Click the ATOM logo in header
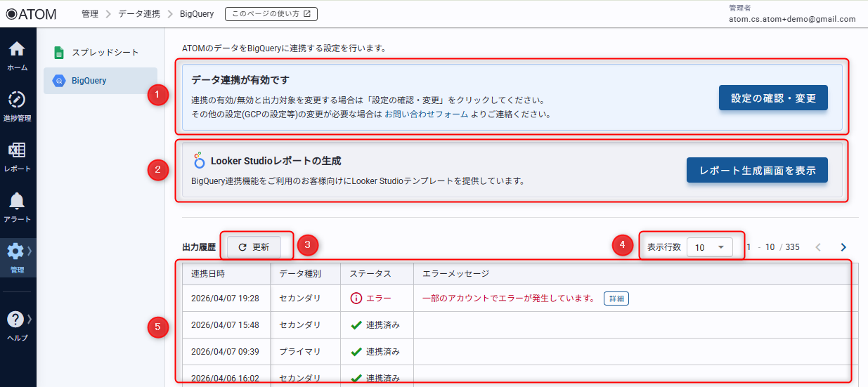 coord(31,14)
